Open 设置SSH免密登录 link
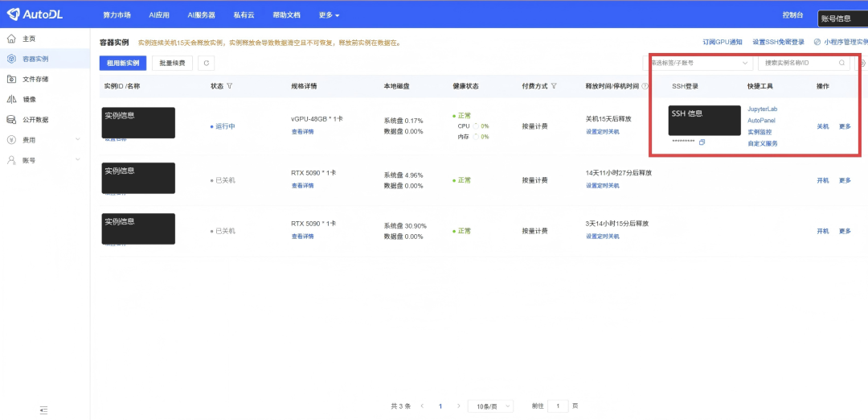This screenshot has width=868, height=420. coord(778,42)
